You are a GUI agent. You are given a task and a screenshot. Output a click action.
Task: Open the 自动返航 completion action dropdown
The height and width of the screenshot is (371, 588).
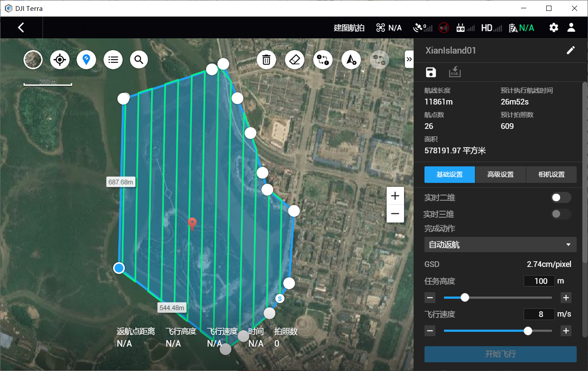click(x=501, y=245)
